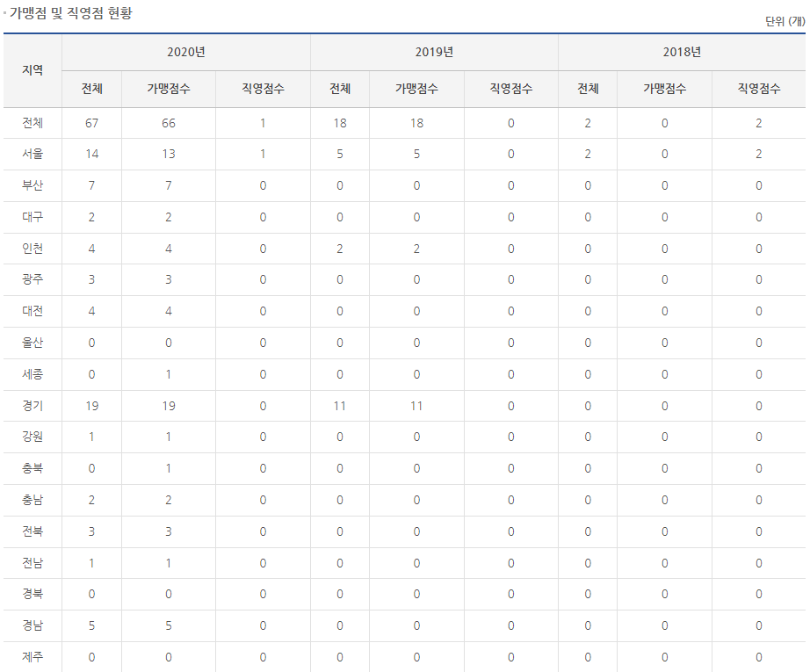Click 2020 가맹점수 value 1 in 세종 row
Screen dimensions: 810x672
pos(169,374)
